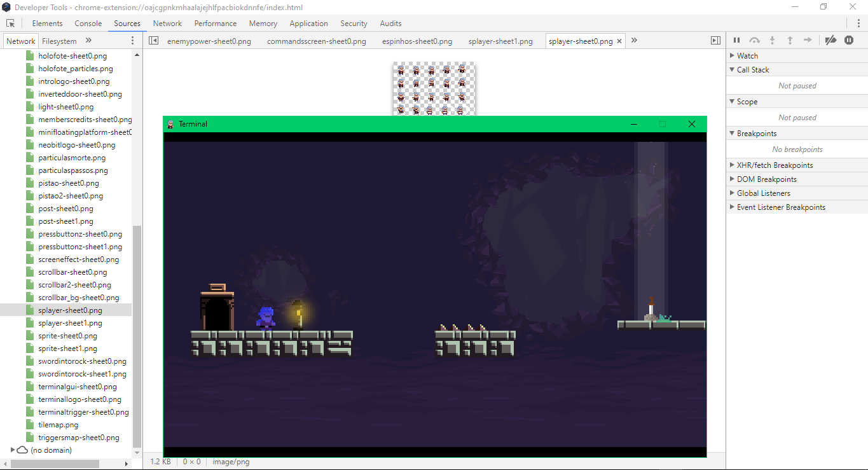The height and width of the screenshot is (470, 868).
Task: Select splayer-sheet1.png in file tree
Action: [70, 323]
